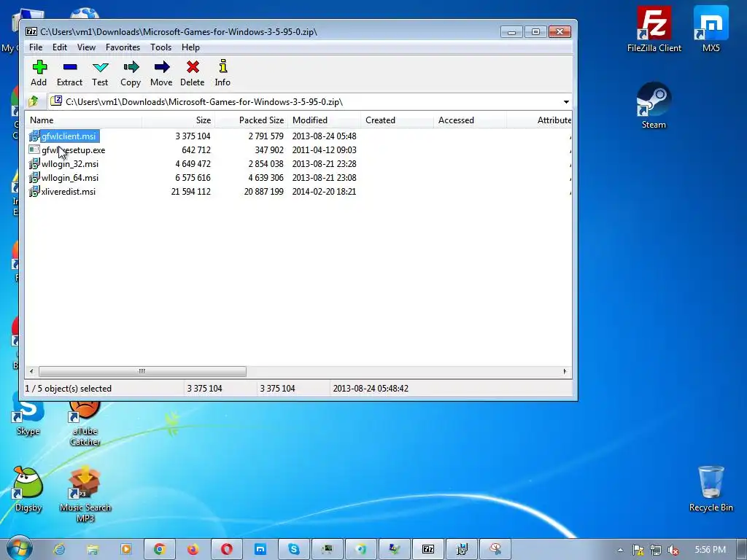Open Firefox from the taskbar

(x=193, y=550)
